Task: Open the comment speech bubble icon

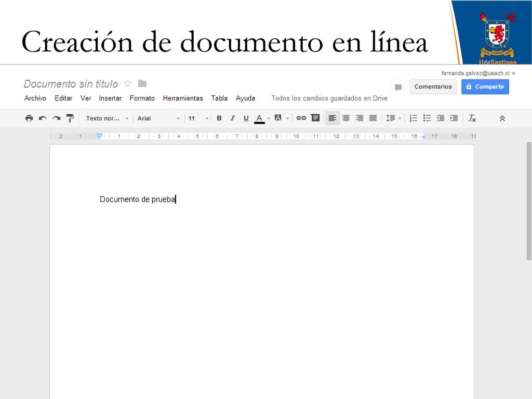Action: click(398, 87)
